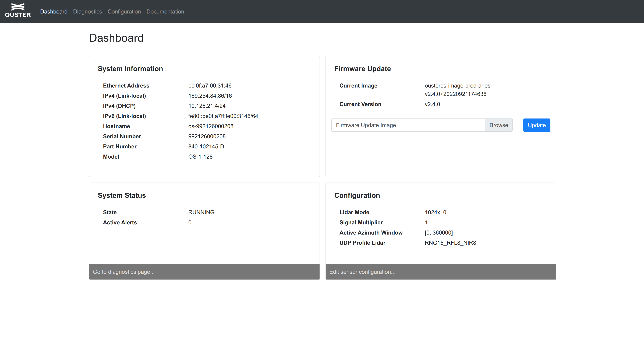
Task: Click the UDP profile value RNG15_RFL8_NIR8
Action: tap(450, 243)
